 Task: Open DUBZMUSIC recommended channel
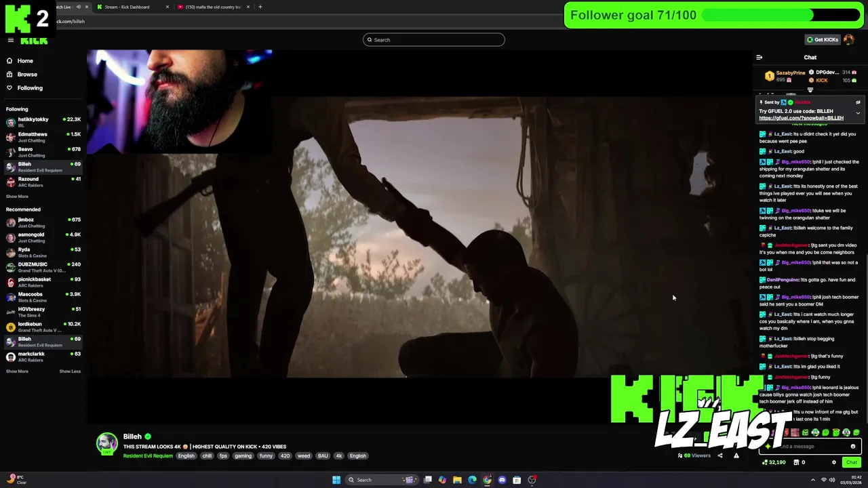43,267
